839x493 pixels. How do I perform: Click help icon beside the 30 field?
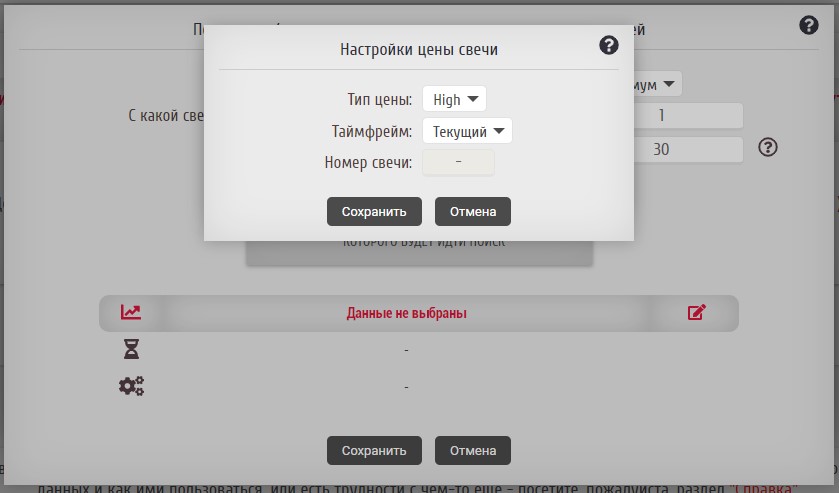(x=767, y=148)
